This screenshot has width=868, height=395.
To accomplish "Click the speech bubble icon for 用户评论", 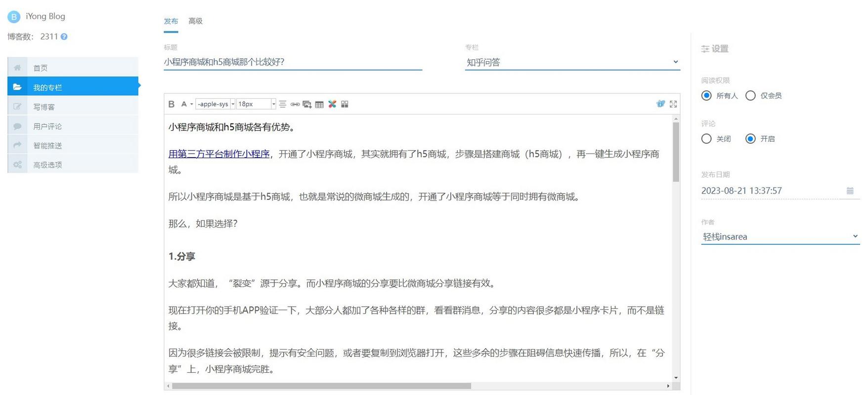I will tap(17, 126).
